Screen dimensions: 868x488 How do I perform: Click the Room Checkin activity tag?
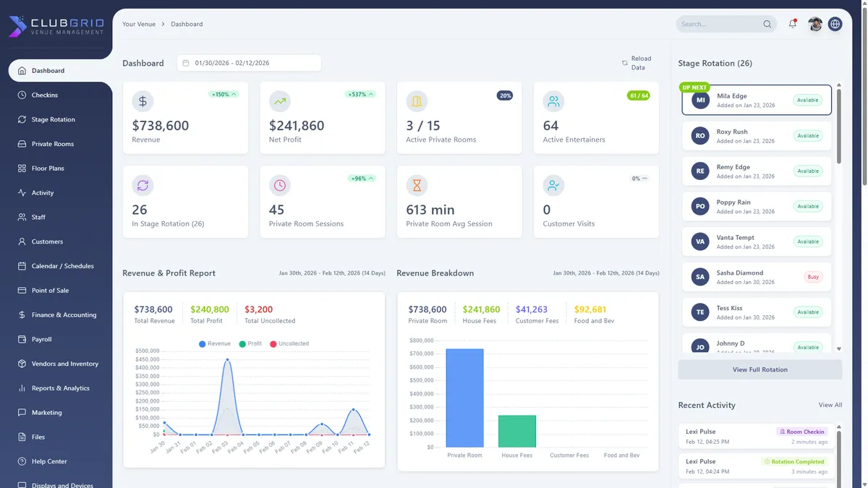[x=801, y=432]
